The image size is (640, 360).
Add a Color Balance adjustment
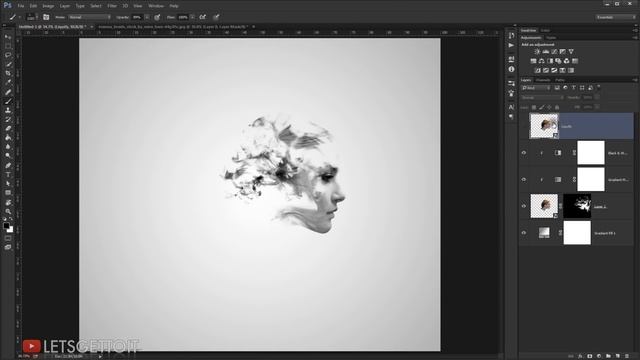(x=542, y=61)
